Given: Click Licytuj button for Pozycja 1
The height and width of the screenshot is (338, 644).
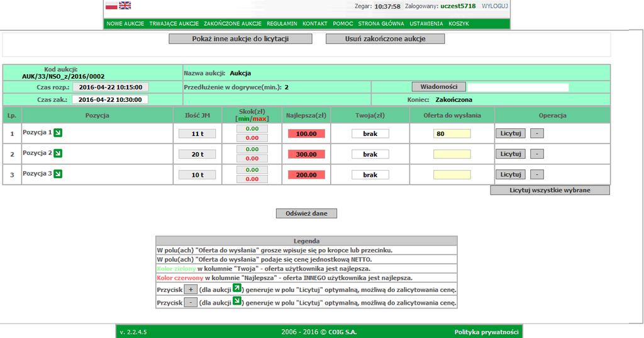Looking at the screenshot, I should [x=511, y=133].
